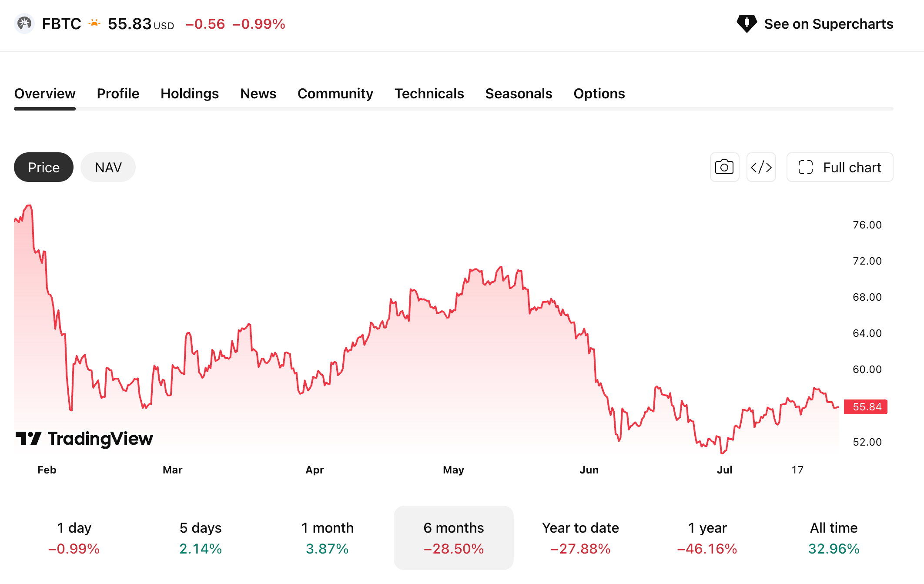Switch to the Holdings tab

tap(190, 94)
